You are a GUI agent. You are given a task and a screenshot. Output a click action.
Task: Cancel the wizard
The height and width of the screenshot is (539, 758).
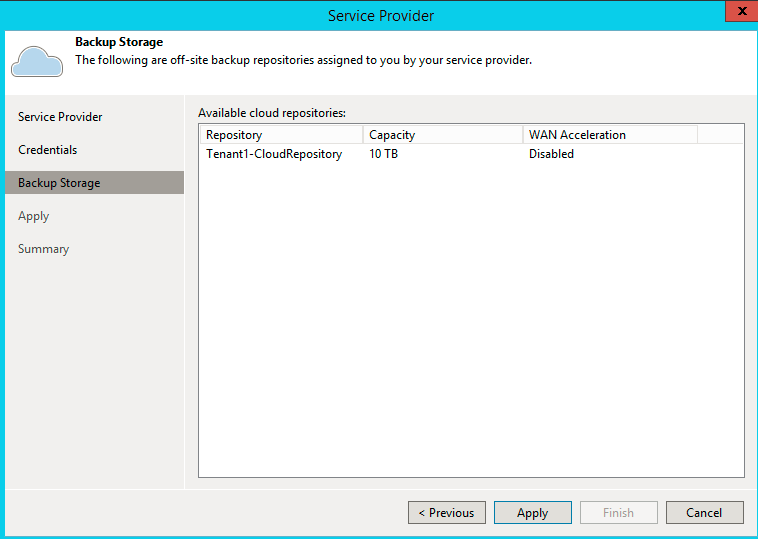pyautogui.click(x=705, y=512)
